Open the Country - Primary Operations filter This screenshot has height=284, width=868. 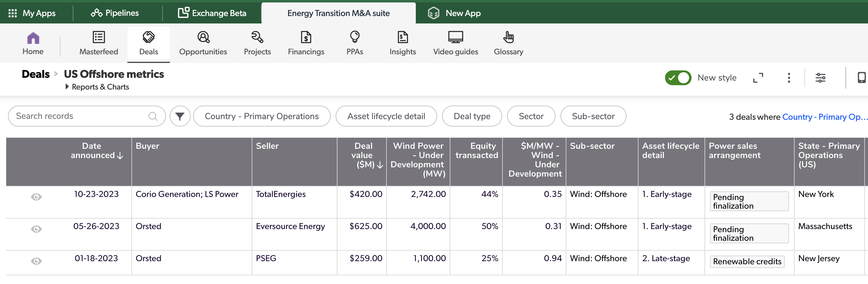[262, 116]
